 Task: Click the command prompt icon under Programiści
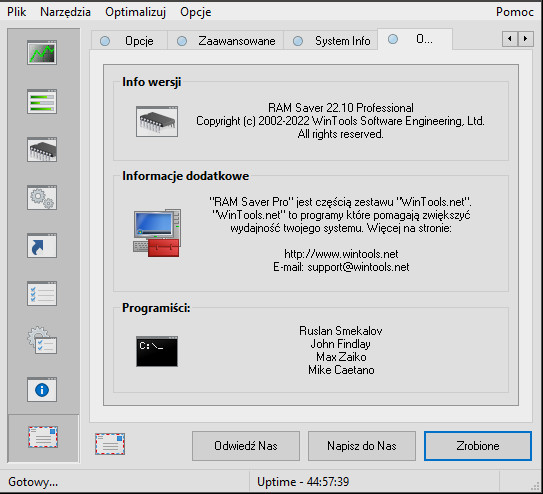[157, 351]
